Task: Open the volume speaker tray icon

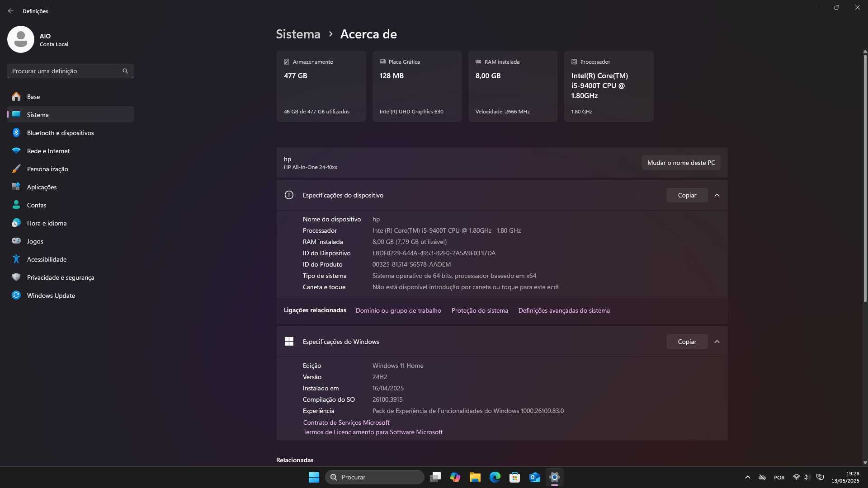Action: tap(807, 477)
